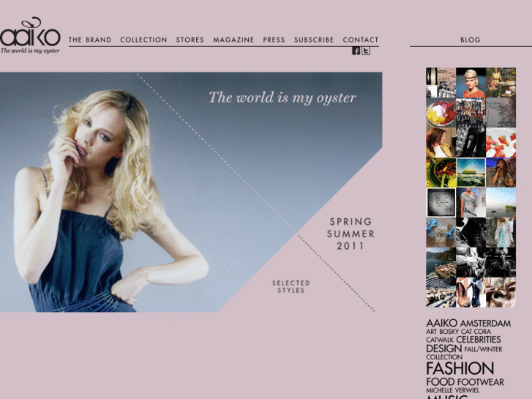Open the strawberries on white plate thumbnail
532x399 pixels.
pos(501,143)
